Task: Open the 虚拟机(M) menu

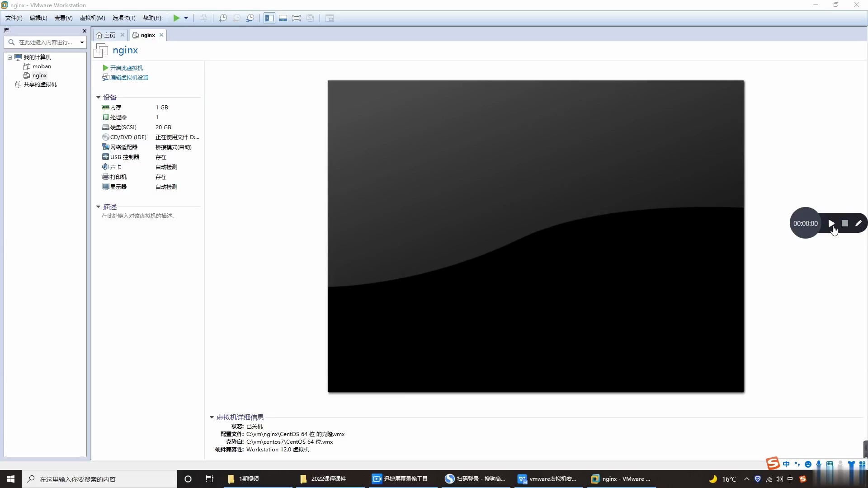Action: pyautogui.click(x=92, y=18)
